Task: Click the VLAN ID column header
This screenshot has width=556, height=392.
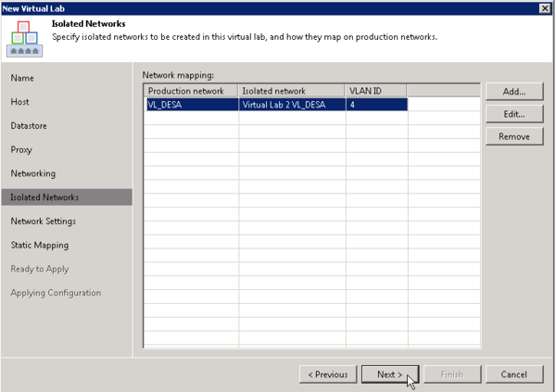Action: 375,91
